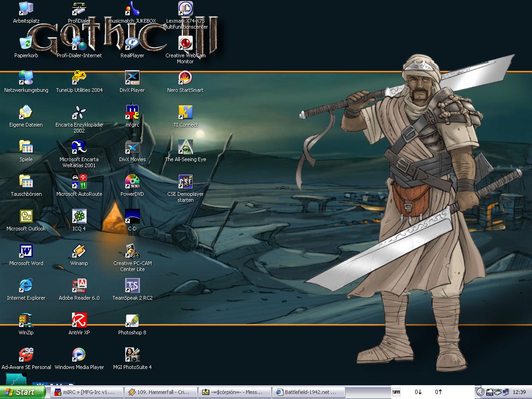Click the Start button

coord(22,392)
